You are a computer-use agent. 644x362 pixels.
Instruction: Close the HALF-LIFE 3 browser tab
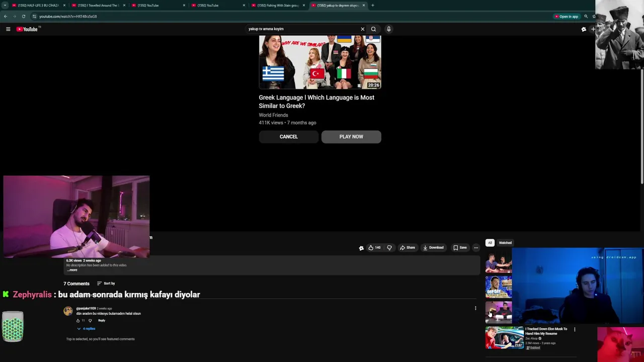64,5
